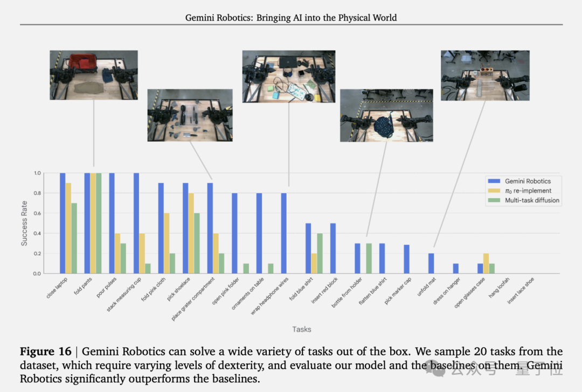Open the robot photo with the red basket
The width and height of the screenshot is (582, 392).
94,75
